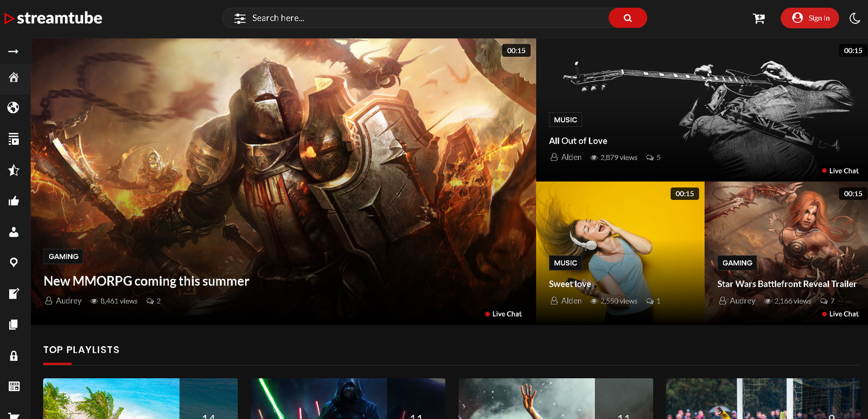This screenshot has height=419, width=868.
Task: Open the Home icon in sidebar
Action: pyautogui.click(x=14, y=77)
